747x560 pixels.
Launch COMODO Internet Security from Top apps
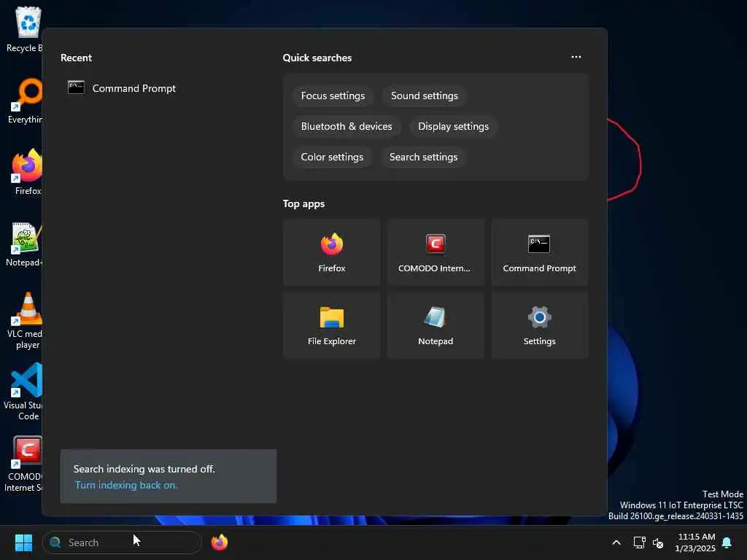pos(436,252)
